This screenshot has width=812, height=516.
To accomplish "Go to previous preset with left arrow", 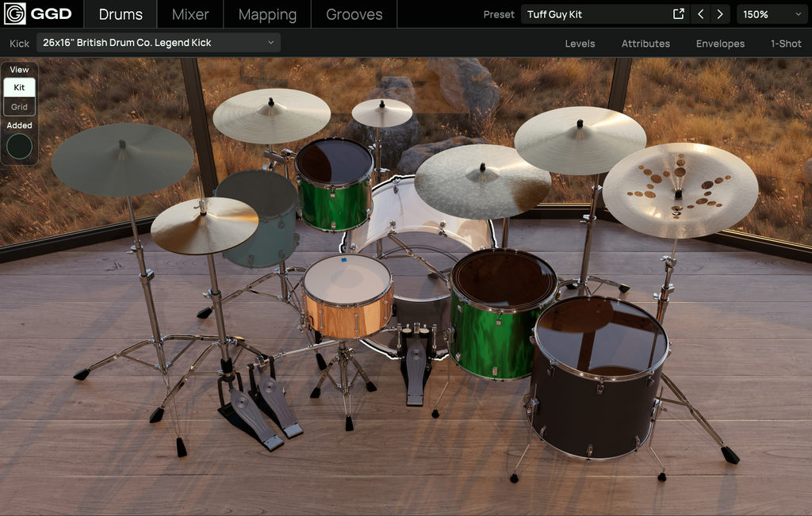I will 700,14.
